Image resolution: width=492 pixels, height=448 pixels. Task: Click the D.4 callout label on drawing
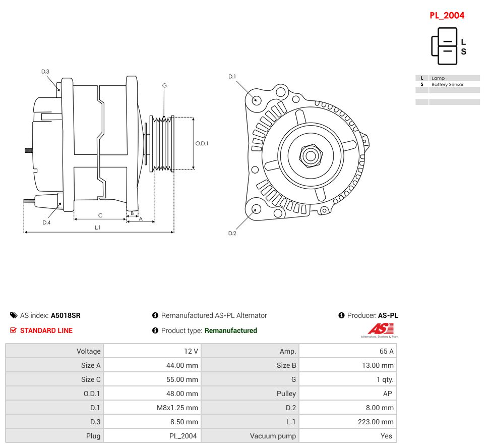(46, 222)
